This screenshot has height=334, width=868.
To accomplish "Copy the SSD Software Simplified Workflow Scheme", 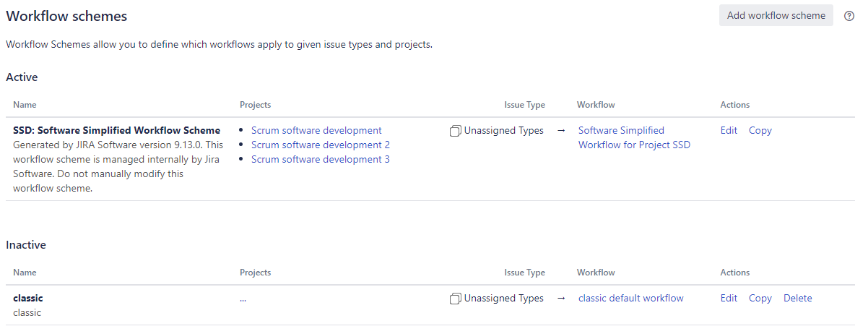I will click(x=760, y=130).
